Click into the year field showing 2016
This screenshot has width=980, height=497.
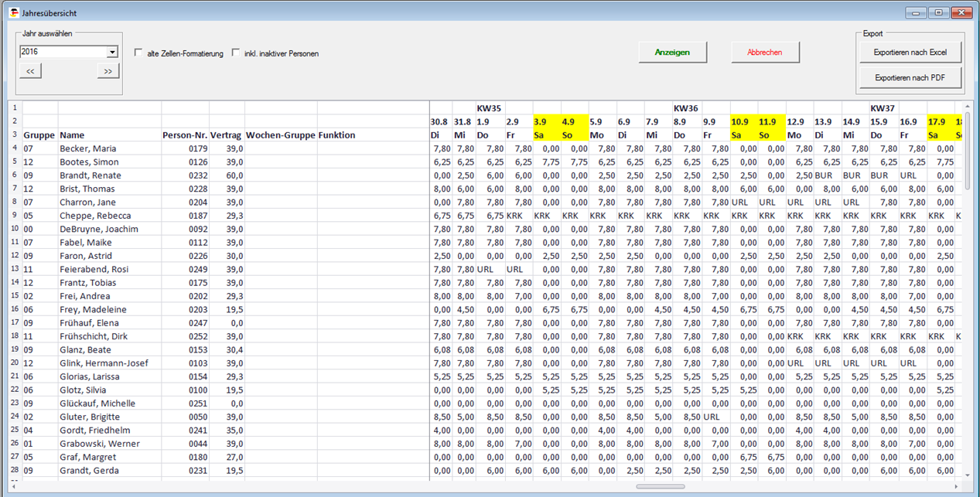pos(63,52)
